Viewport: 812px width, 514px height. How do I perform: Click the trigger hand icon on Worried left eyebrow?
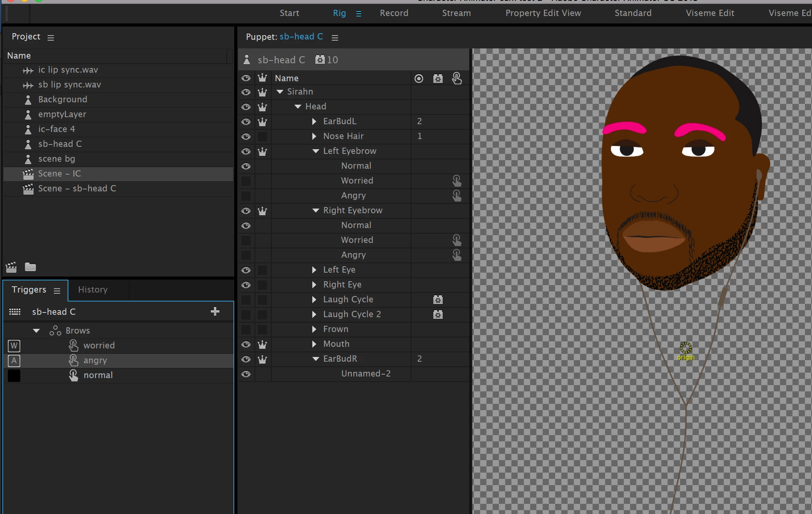(456, 180)
